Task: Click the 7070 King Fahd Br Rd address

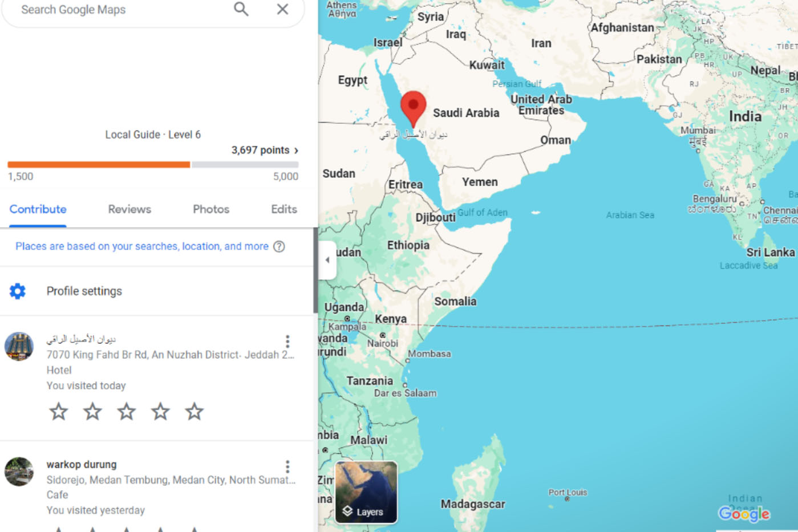Action: coord(171,355)
